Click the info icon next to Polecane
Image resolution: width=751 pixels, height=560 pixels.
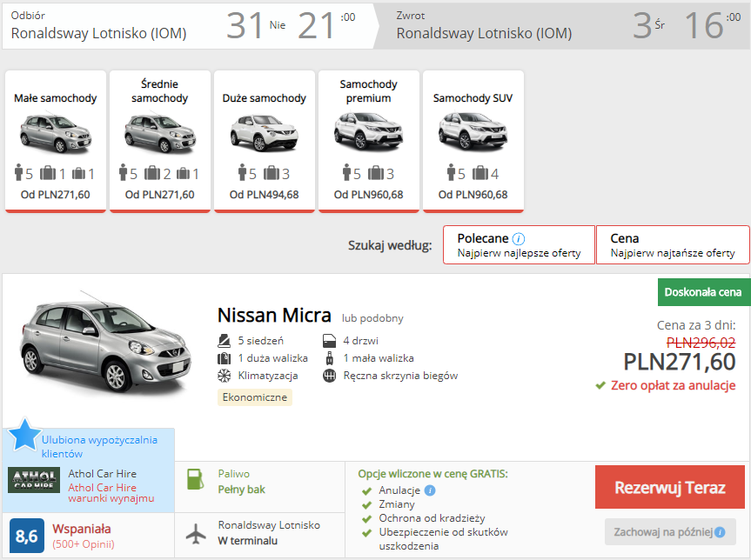519,238
